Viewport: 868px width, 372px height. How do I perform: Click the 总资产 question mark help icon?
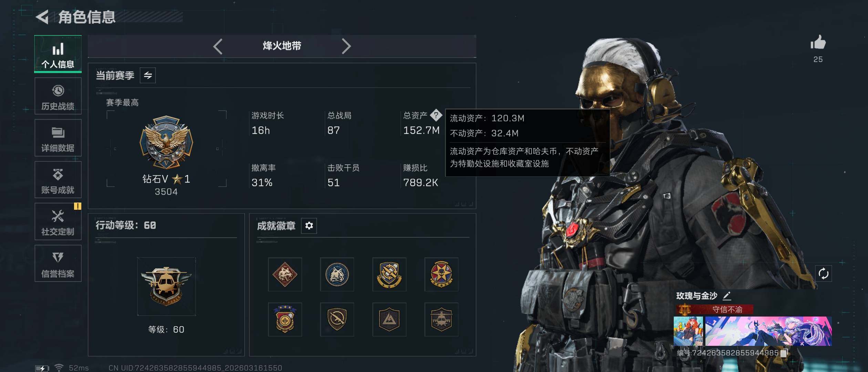436,115
